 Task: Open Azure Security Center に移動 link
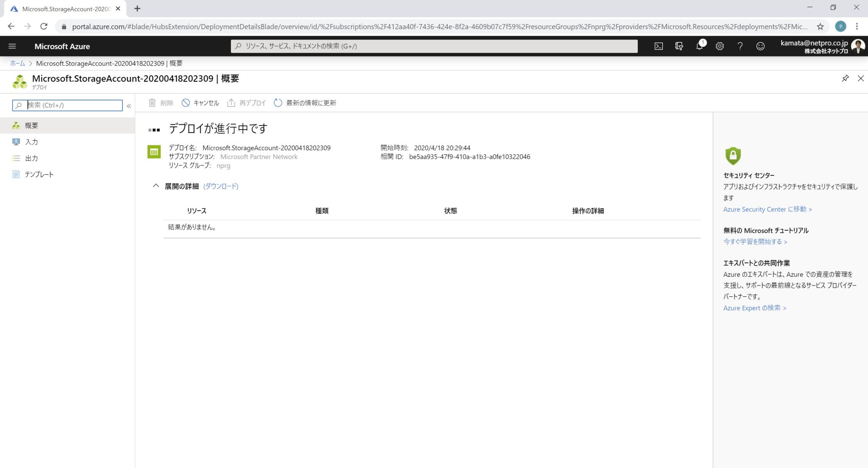(767, 209)
